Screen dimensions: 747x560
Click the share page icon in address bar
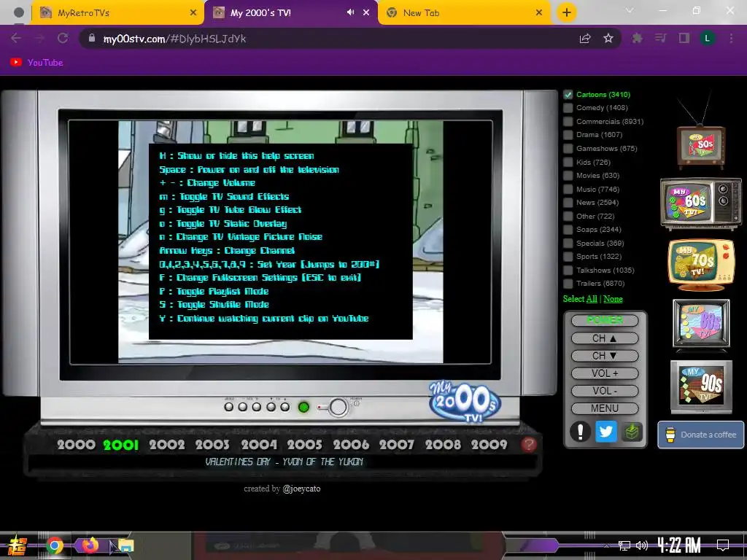[585, 39]
